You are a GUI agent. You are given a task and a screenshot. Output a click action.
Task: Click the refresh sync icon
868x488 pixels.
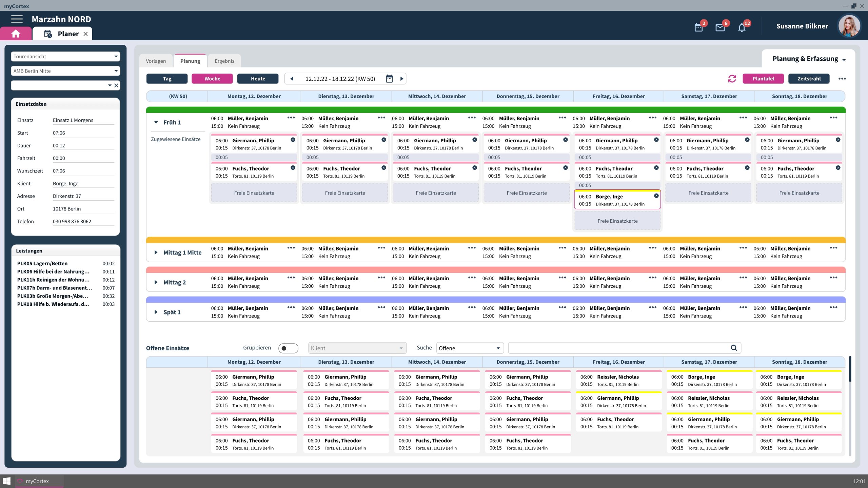click(732, 79)
